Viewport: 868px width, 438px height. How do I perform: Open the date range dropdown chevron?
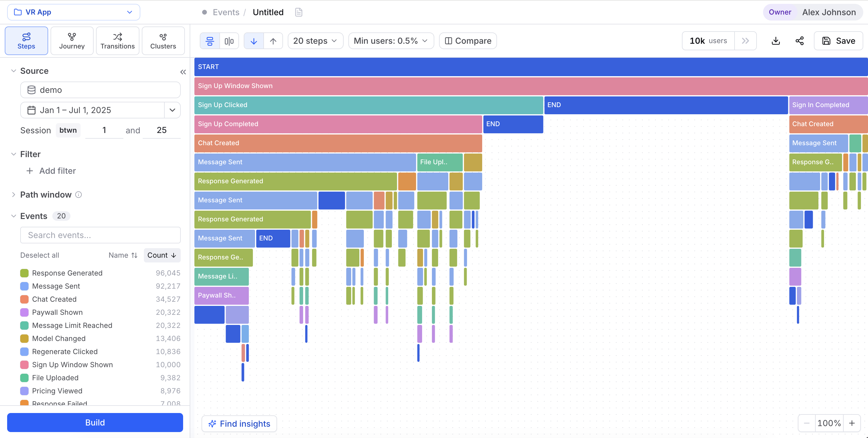point(172,110)
